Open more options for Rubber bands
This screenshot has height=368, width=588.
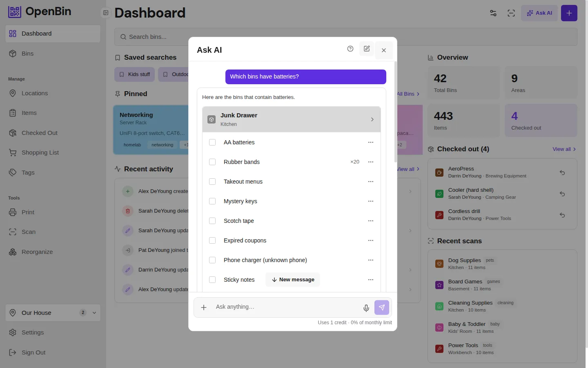[x=371, y=162]
